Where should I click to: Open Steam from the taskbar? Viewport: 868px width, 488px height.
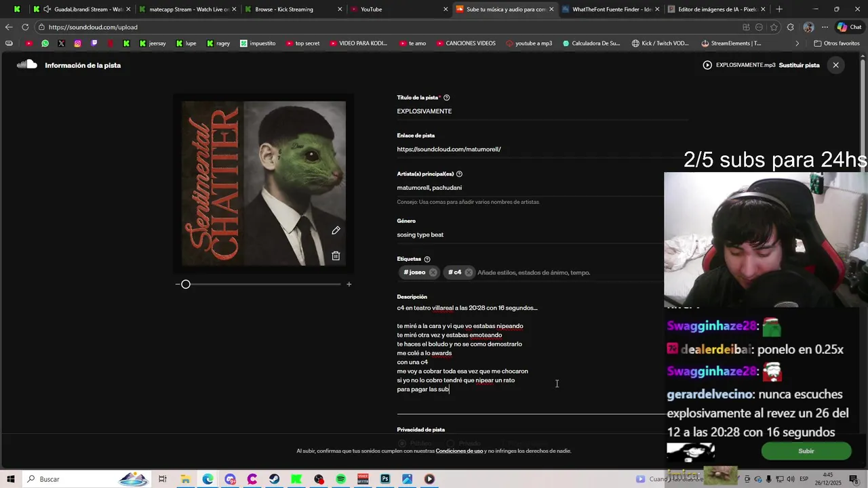coord(274,479)
